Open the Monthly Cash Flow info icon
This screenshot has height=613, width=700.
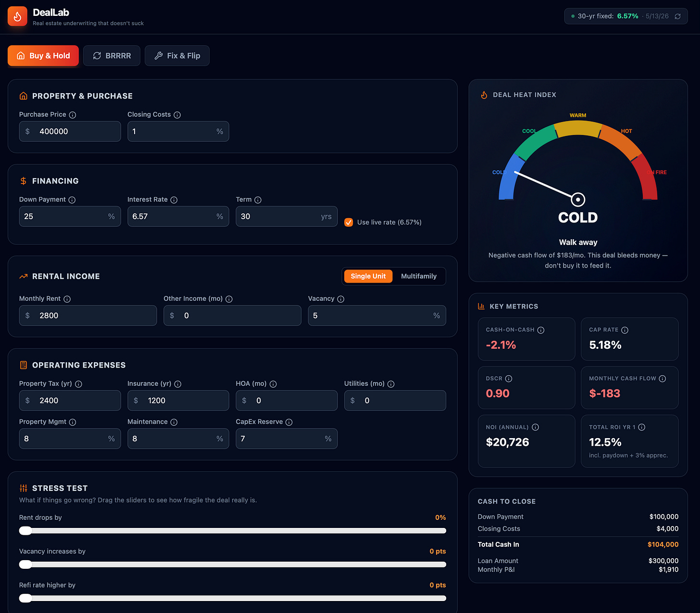[x=662, y=379]
